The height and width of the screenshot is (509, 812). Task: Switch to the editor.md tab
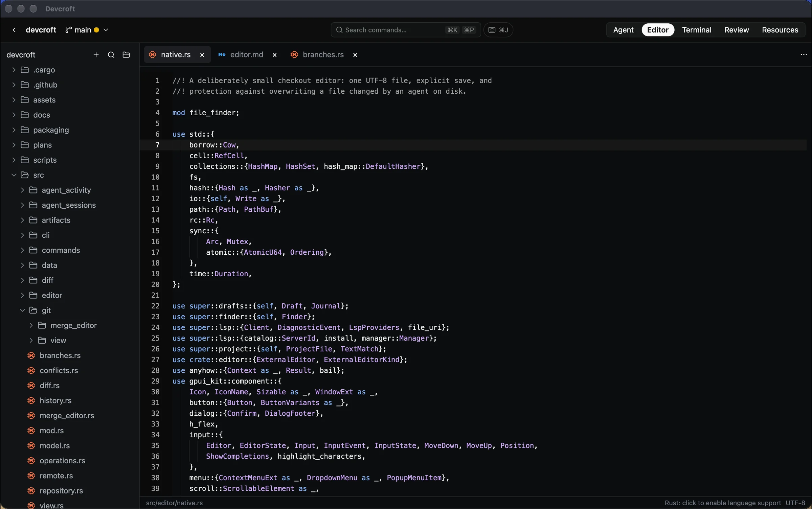coord(247,54)
